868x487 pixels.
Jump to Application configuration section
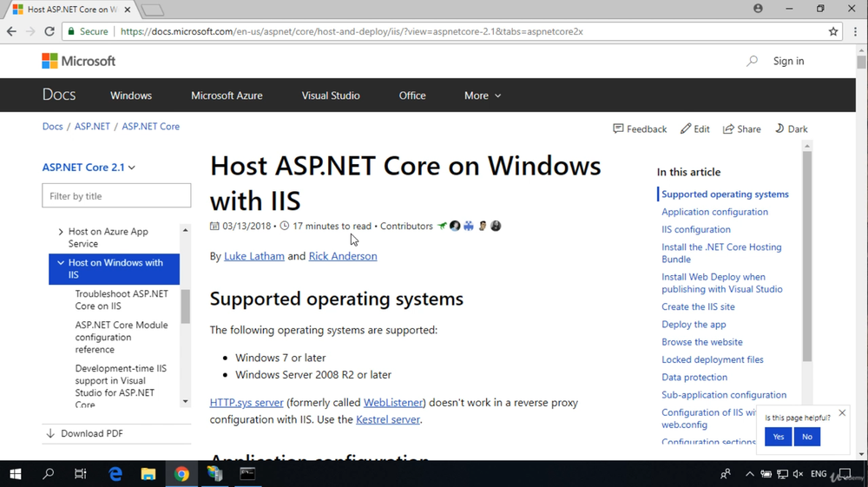click(x=714, y=212)
